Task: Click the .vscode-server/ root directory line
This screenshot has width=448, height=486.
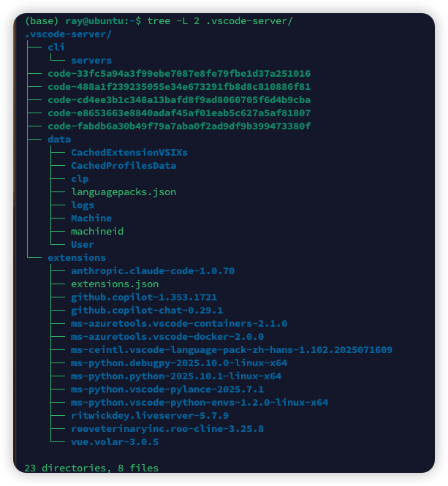Action: [68, 34]
